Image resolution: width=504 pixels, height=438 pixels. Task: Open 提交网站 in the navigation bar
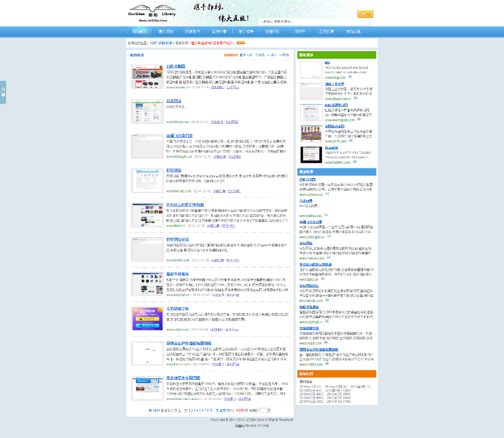click(166, 31)
